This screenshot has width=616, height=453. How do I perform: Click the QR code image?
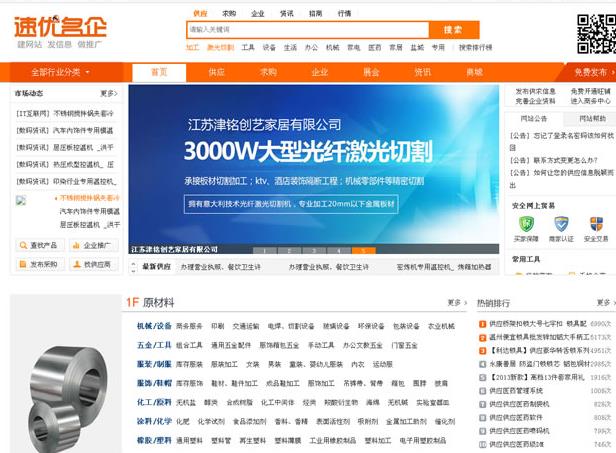point(596,34)
